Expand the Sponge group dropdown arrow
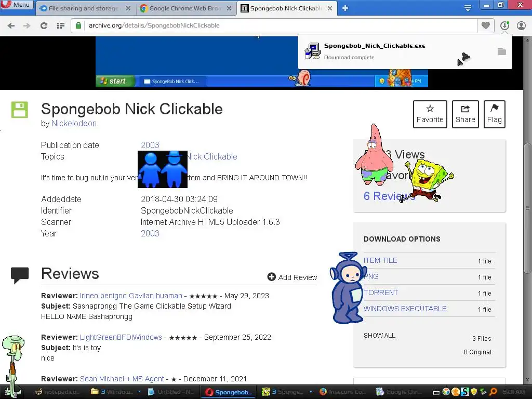Viewport: 532px width, 399px height. pyautogui.click(x=311, y=392)
